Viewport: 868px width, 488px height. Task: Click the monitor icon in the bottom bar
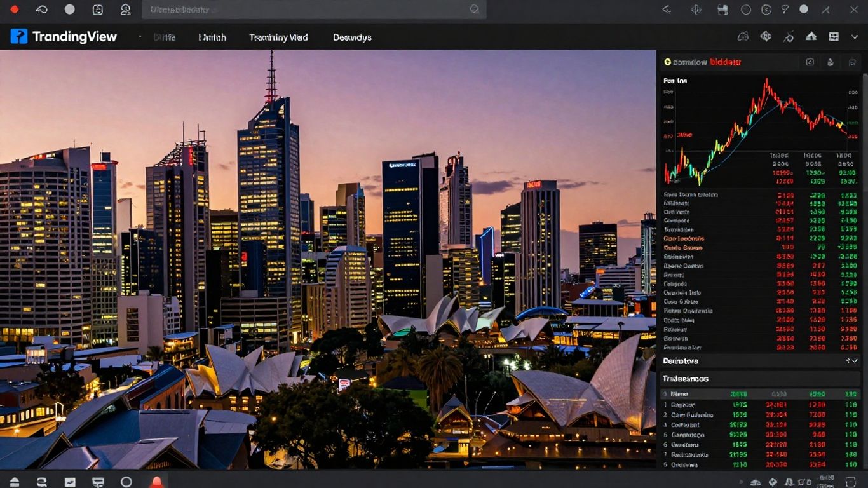[98, 482]
